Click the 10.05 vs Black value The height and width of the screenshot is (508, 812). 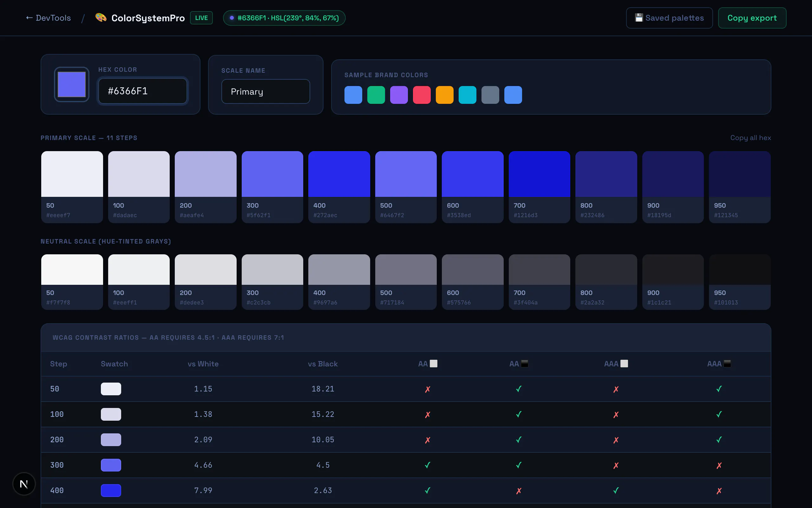(323, 440)
